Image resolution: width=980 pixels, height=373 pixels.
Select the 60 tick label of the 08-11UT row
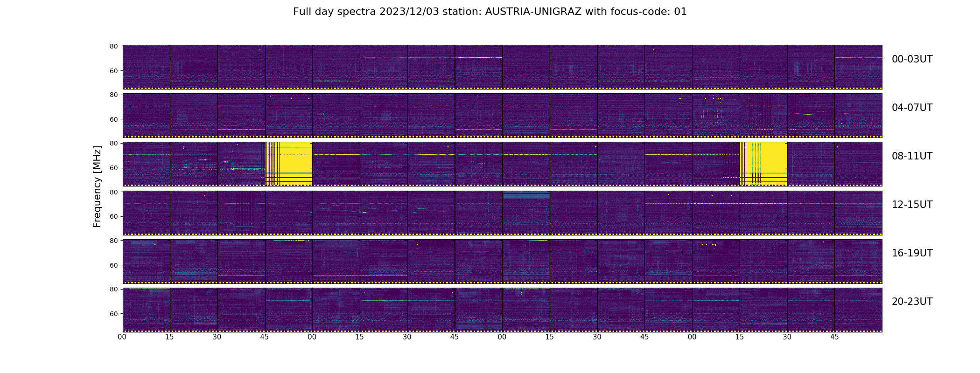[x=113, y=168]
